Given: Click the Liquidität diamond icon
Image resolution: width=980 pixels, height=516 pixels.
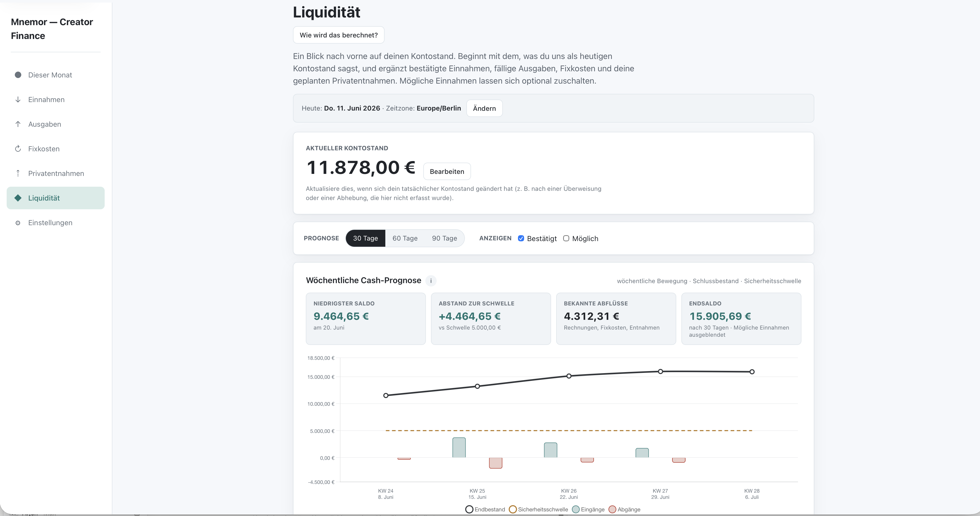Looking at the screenshot, I should point(18,198).
